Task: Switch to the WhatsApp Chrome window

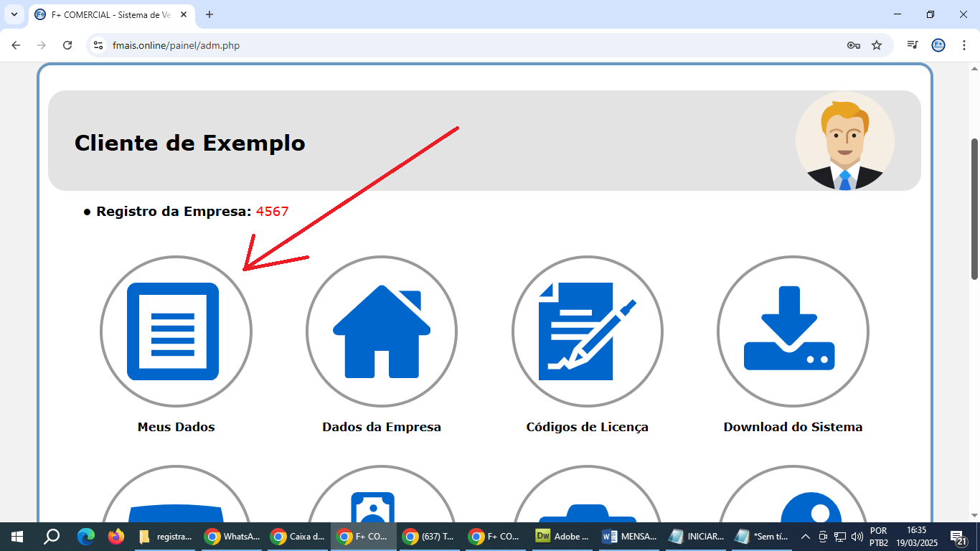Action: [232, 537]
